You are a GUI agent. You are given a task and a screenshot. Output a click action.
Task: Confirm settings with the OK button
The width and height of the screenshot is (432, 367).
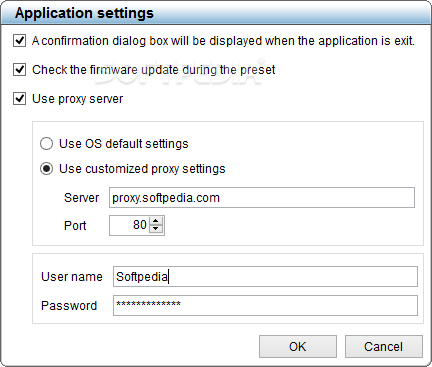[x=298, y=346]
